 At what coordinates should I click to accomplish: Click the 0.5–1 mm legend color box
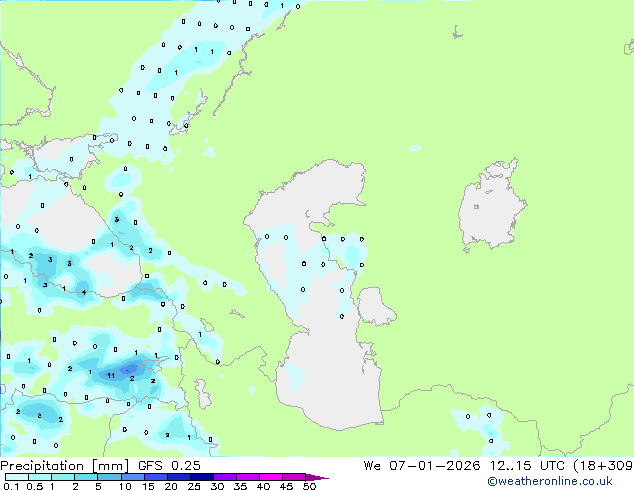(x=40, y=477)
